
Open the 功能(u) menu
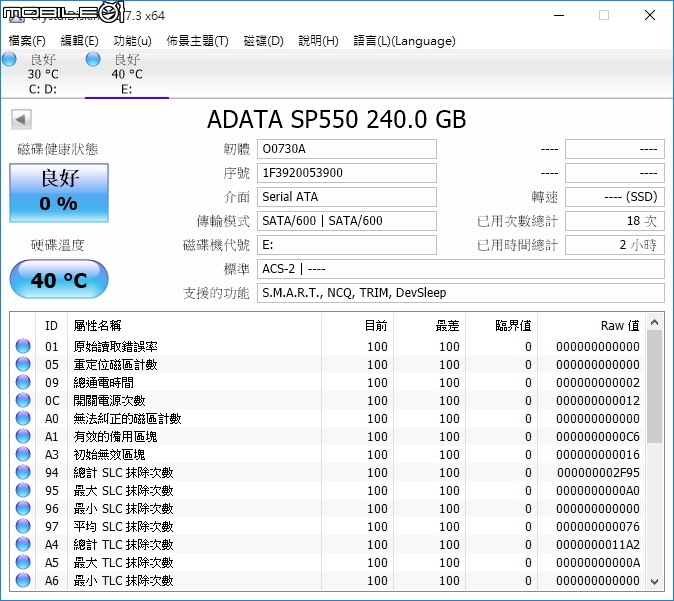pos(132,41)
